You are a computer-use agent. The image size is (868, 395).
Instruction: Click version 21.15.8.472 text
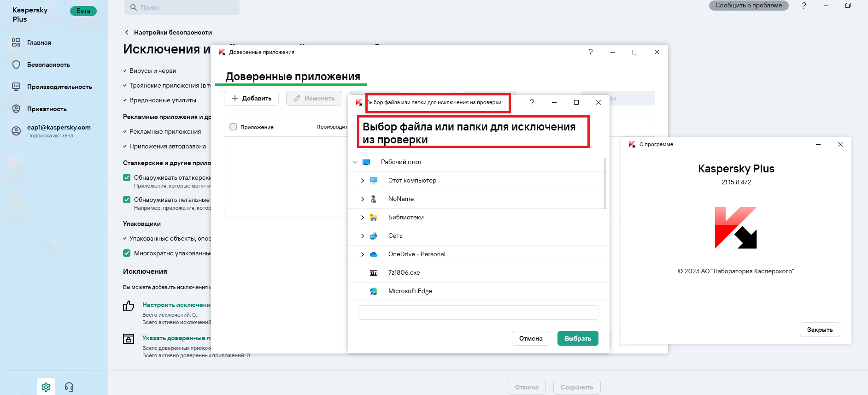[736, 182]
